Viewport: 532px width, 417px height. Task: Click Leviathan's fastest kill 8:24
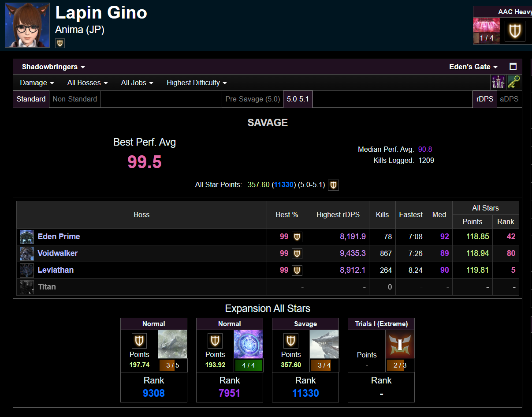(415, 270)
